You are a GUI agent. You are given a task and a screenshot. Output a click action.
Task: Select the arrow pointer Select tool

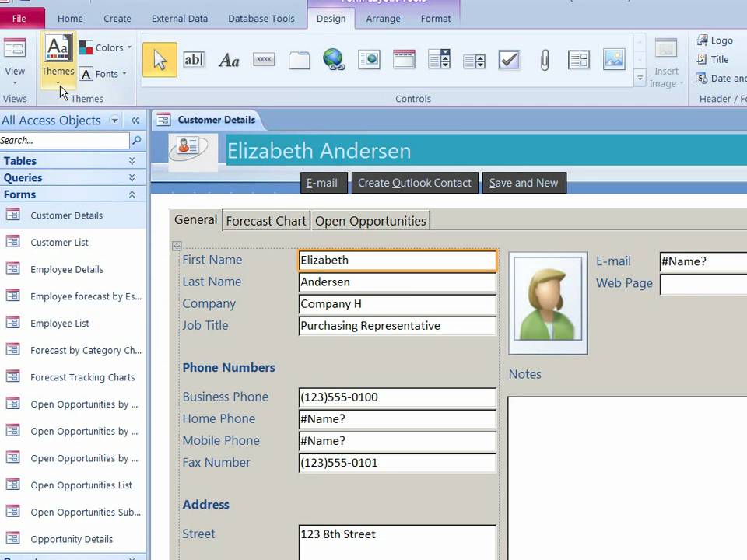(160, 60)
